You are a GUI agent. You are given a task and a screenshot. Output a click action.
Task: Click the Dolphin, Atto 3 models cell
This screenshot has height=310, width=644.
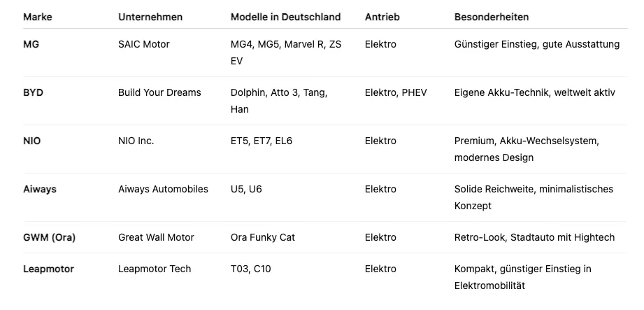click(278, 101)
